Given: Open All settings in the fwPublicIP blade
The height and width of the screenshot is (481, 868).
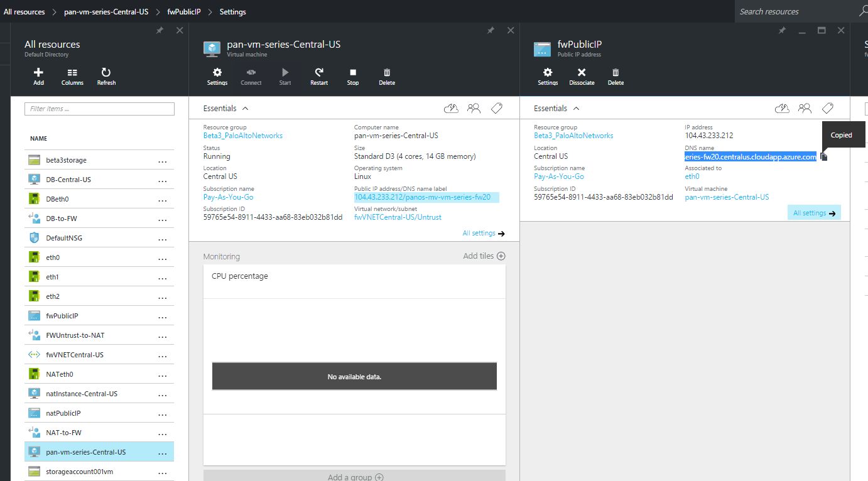Looking at the screenshot, I should (x=814, y=213).
